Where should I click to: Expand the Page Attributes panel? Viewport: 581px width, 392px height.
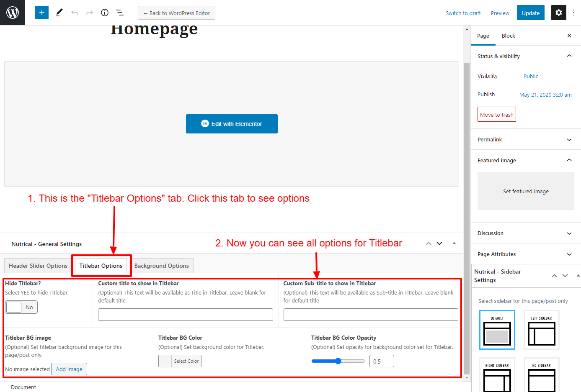point(526,254)
